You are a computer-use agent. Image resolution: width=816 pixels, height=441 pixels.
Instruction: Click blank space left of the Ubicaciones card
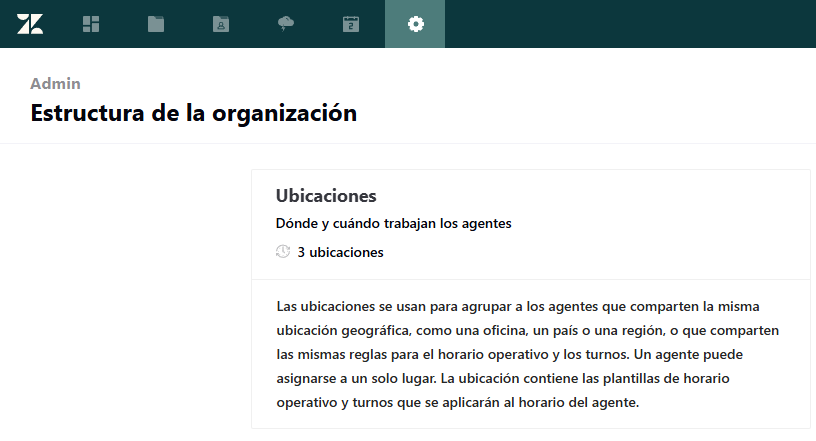coord(125,300)
